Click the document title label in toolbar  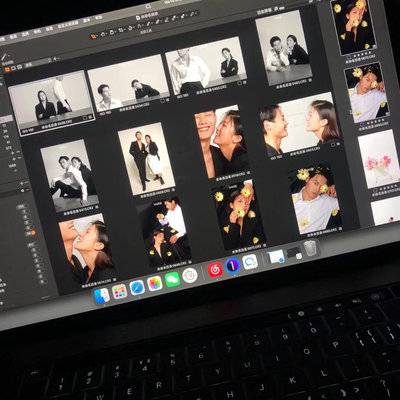pyautogui.click(x=147, y=16)
